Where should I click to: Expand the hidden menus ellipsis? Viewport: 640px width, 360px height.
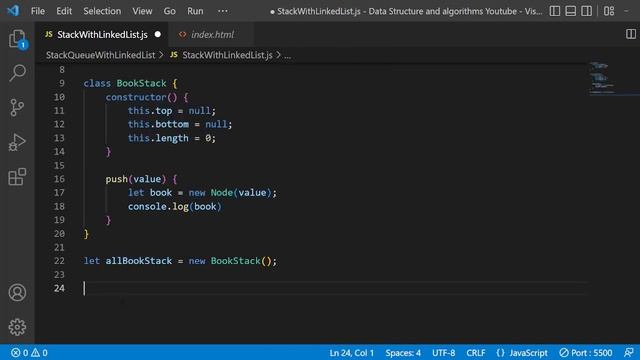point(223,11)
